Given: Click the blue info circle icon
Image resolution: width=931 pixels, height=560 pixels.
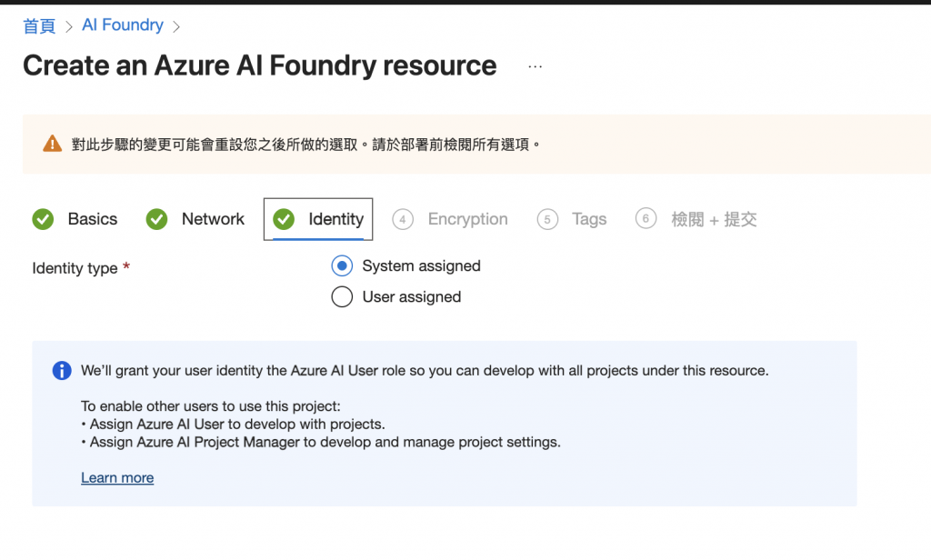Looking at the screenshot, I should tap(62, 370).
